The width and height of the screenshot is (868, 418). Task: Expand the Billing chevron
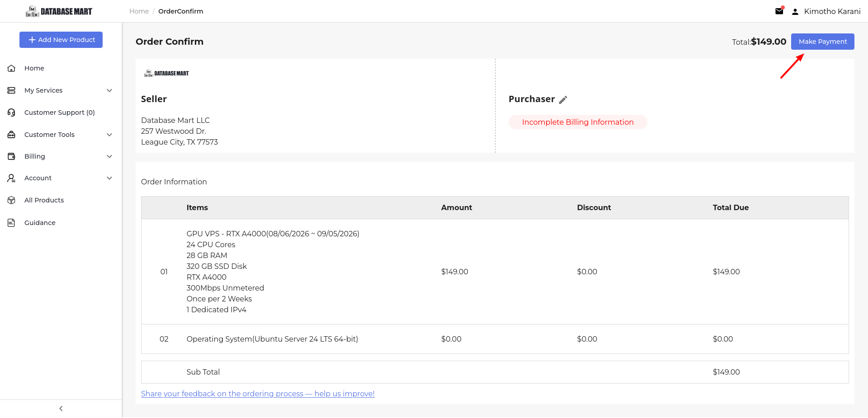pos(109,156)
